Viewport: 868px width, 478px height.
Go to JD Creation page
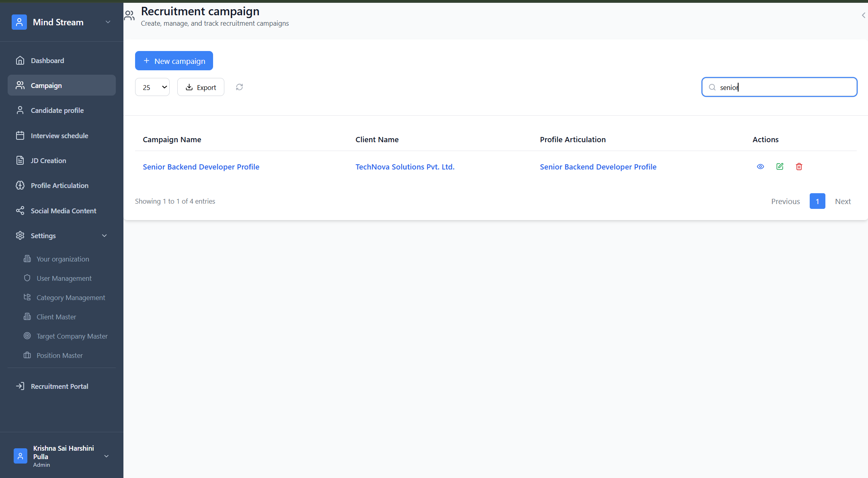[48, 161]
